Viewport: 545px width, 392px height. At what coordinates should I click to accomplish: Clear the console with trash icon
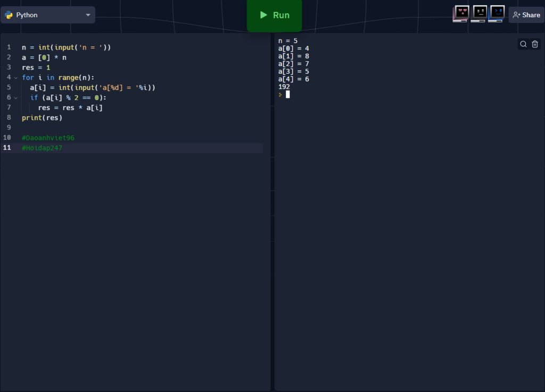535,44
